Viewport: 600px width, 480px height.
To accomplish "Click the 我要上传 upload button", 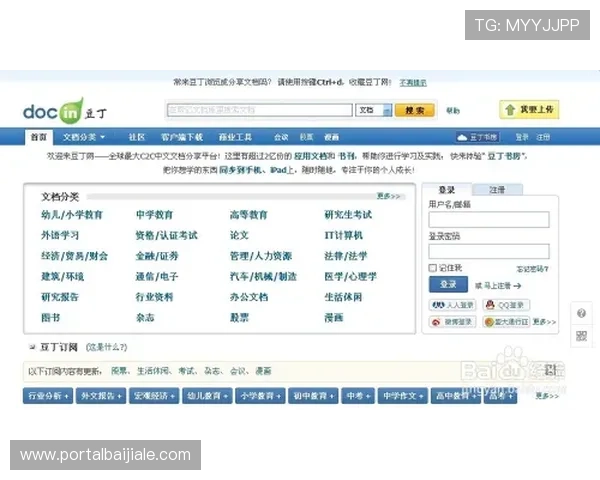I will [x=529, y=110].
